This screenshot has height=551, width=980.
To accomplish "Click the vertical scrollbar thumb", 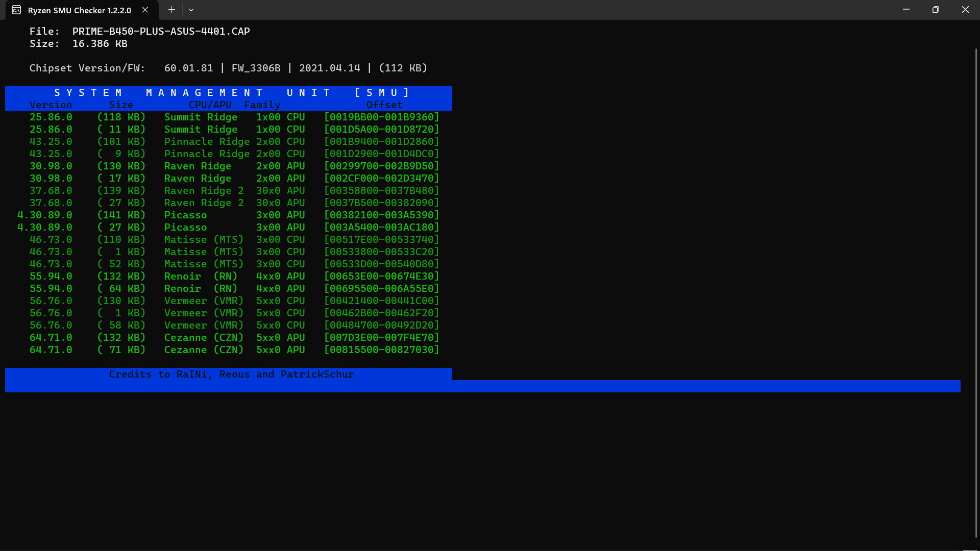I will click(976, 293).
